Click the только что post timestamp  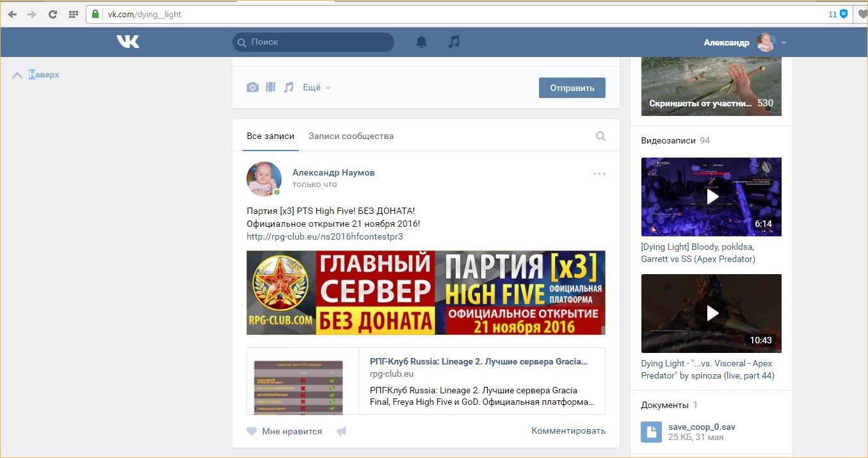pos(314,184)
